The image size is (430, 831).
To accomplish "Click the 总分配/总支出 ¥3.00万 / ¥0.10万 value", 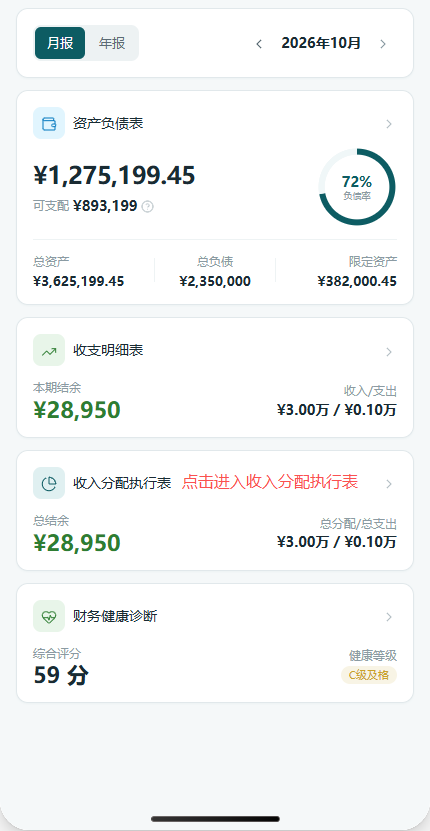I will (x=337, y=542).
